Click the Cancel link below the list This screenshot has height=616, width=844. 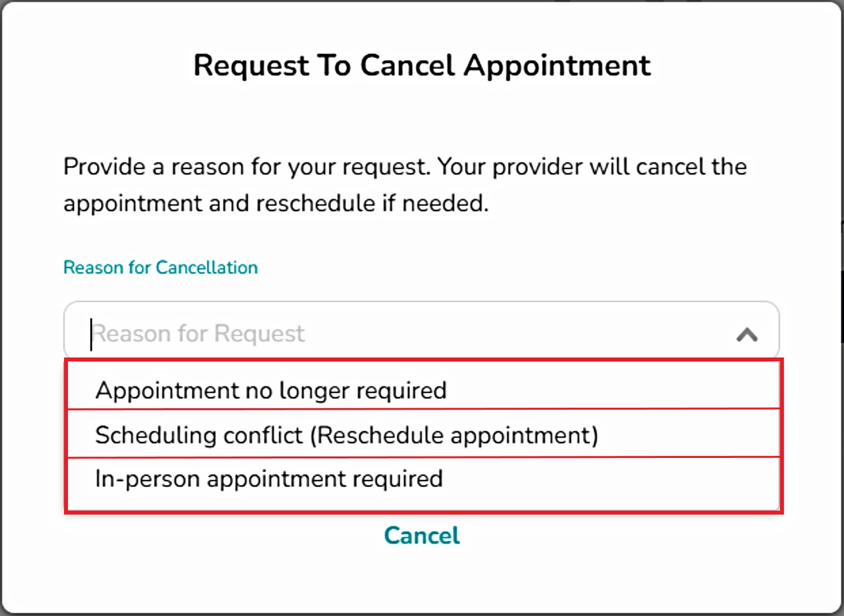point(422,535)
